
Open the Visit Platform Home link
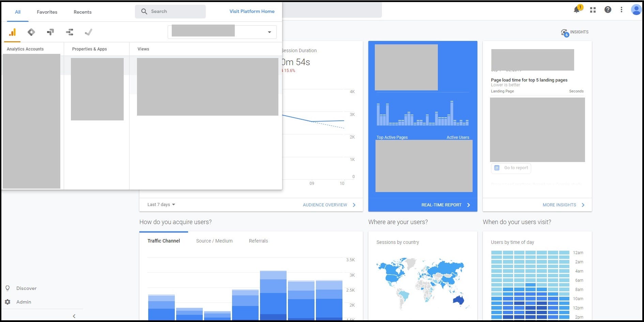click(252, 11)
